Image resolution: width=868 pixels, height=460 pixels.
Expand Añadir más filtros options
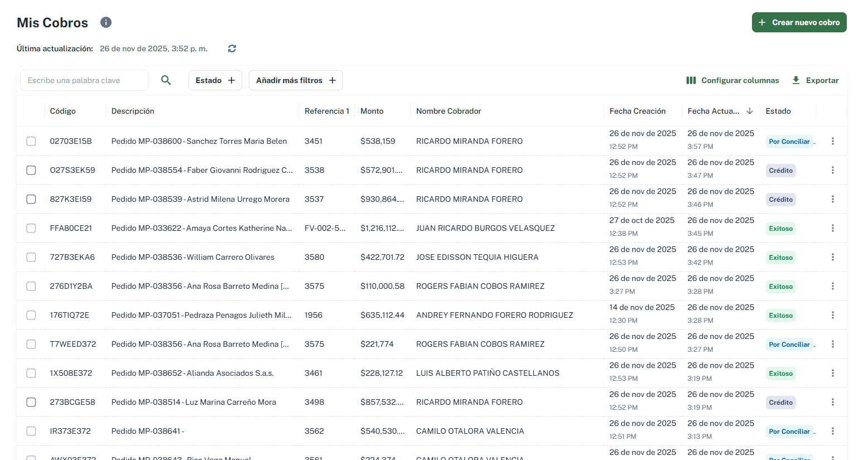point(296,80)
